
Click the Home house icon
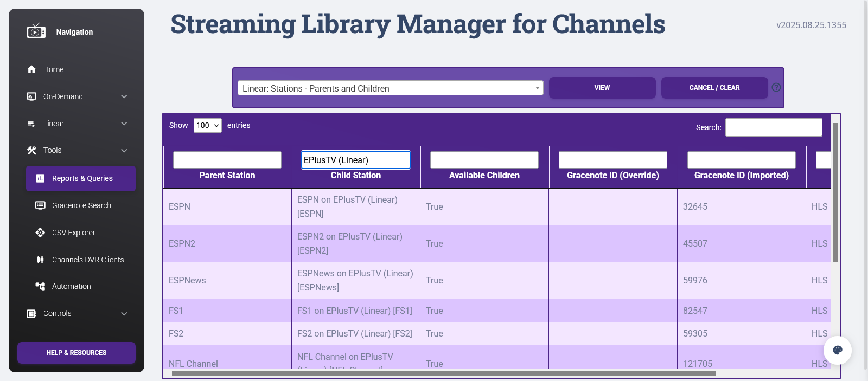point(31,69)
